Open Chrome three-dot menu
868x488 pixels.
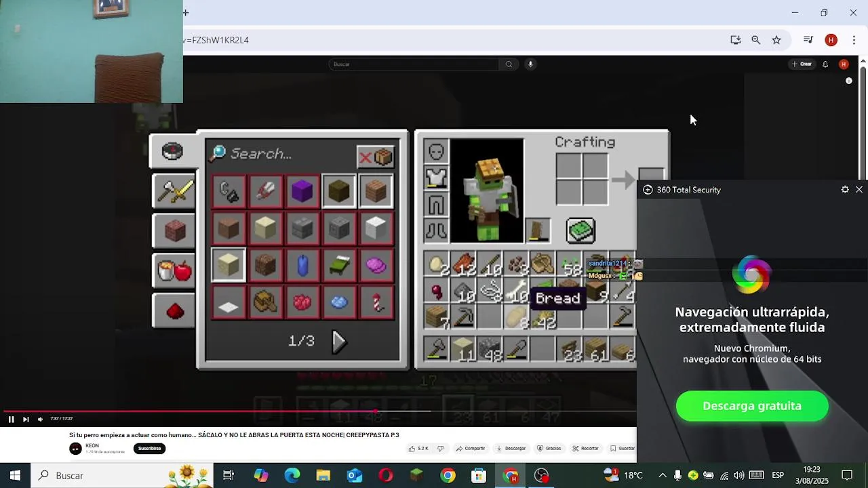pyautogui.click(x=854, y=40)
